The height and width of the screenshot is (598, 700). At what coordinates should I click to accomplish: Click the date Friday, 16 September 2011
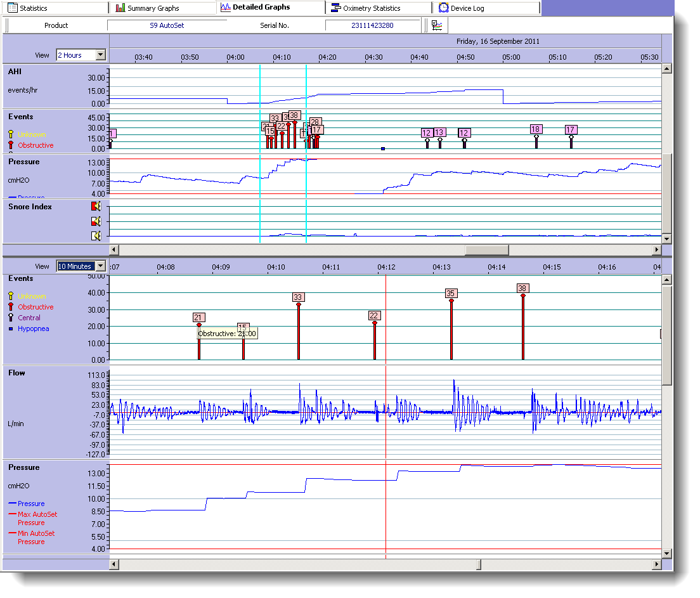pyautogui.click(x=498, y=41)
